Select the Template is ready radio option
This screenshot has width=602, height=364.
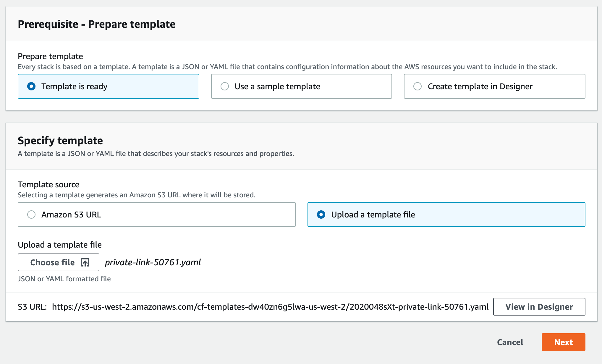(x=108, y=86)
